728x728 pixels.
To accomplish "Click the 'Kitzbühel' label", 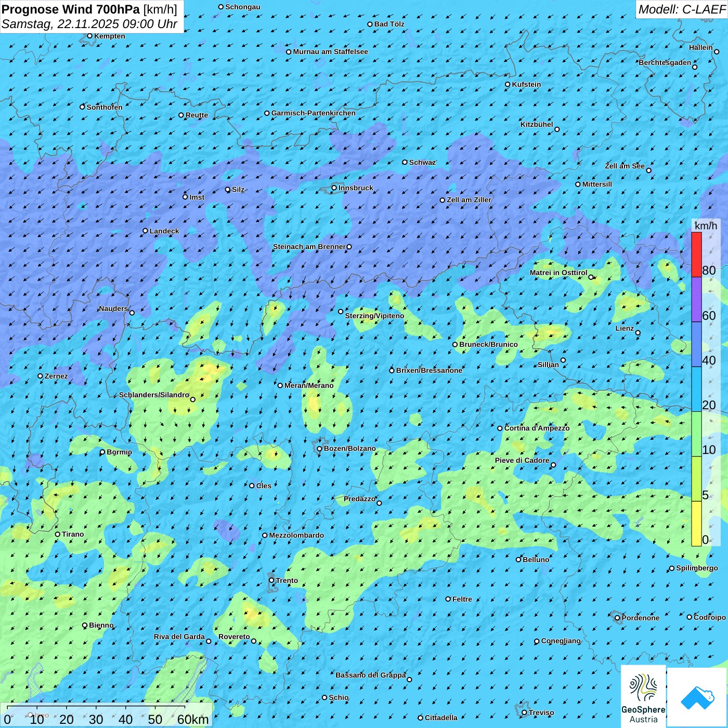I will tap(537, 125).
